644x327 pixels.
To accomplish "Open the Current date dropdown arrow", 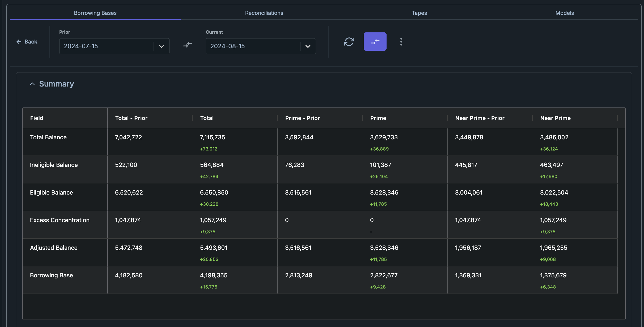I will tap(308, 46).
